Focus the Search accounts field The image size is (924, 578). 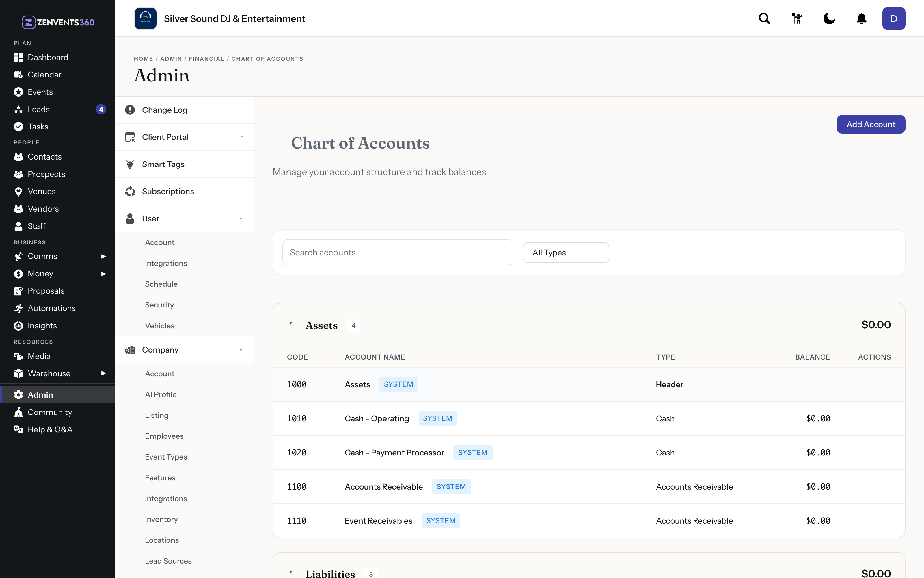398,252
